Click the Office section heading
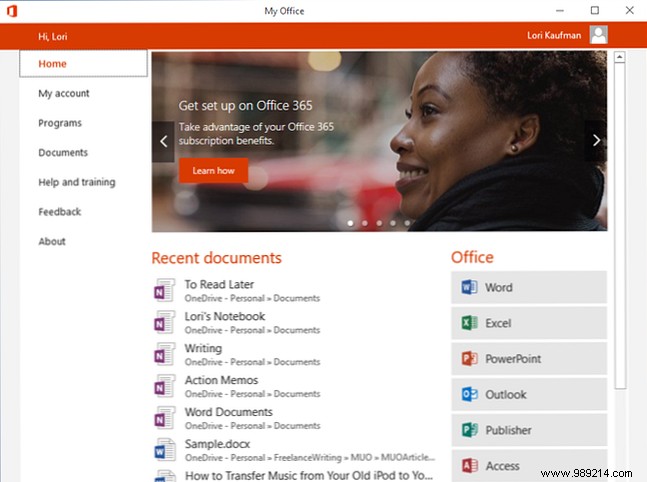The height and width of the screenshot is (482, 647). click(x=472, y=257)
